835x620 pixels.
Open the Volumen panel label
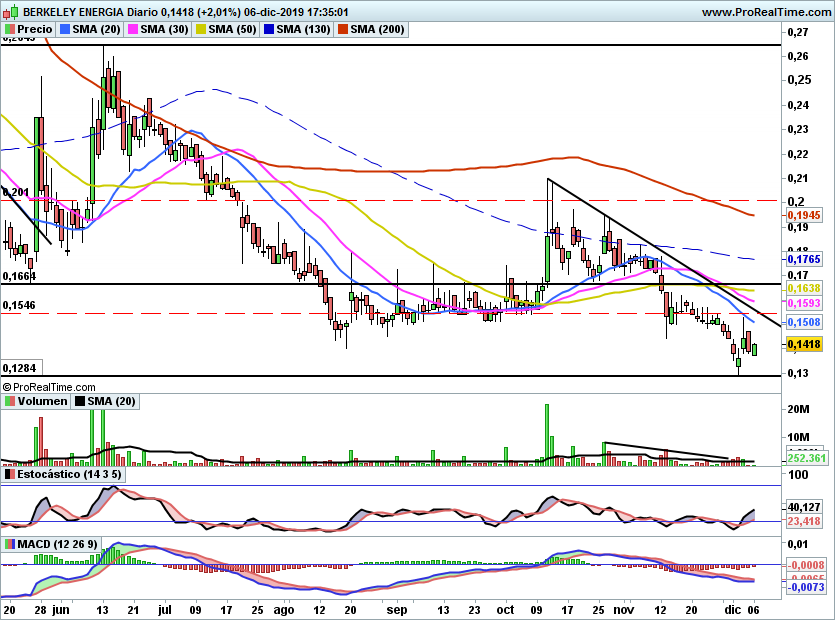pos(43,401)
